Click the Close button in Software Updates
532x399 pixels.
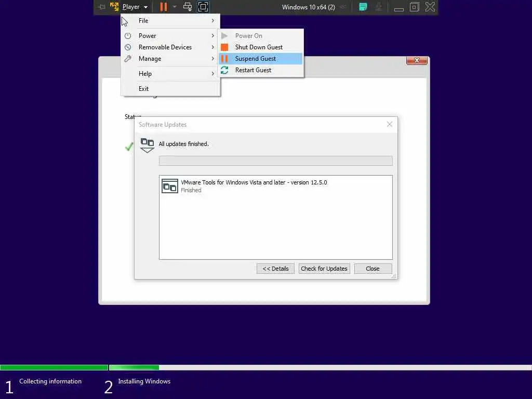coord(373,269)
